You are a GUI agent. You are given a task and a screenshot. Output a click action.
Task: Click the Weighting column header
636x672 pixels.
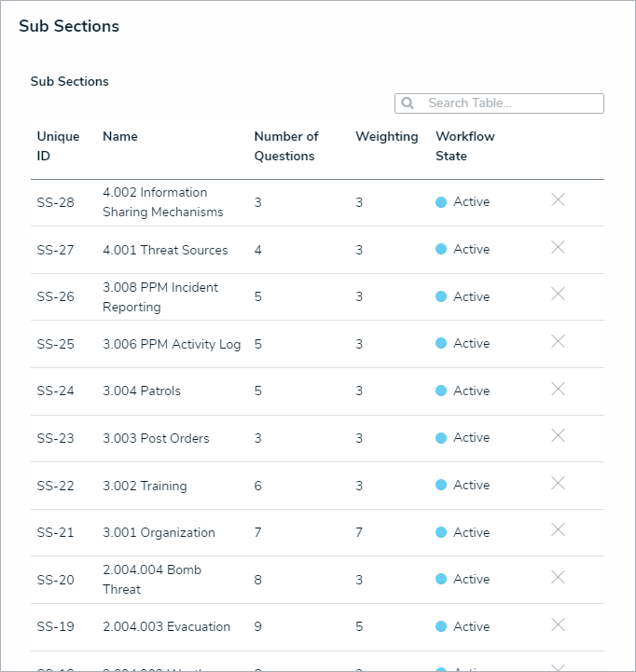coord(386,136)
